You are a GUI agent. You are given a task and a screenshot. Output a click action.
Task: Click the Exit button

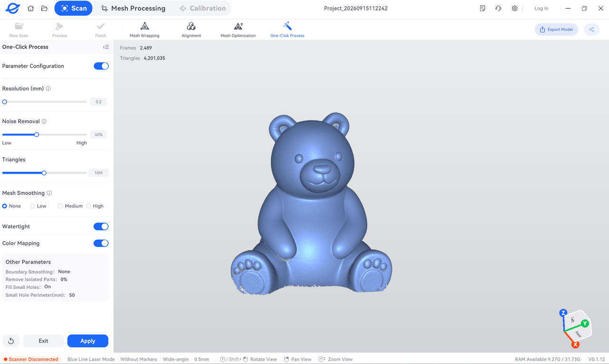tap(43, 341)
